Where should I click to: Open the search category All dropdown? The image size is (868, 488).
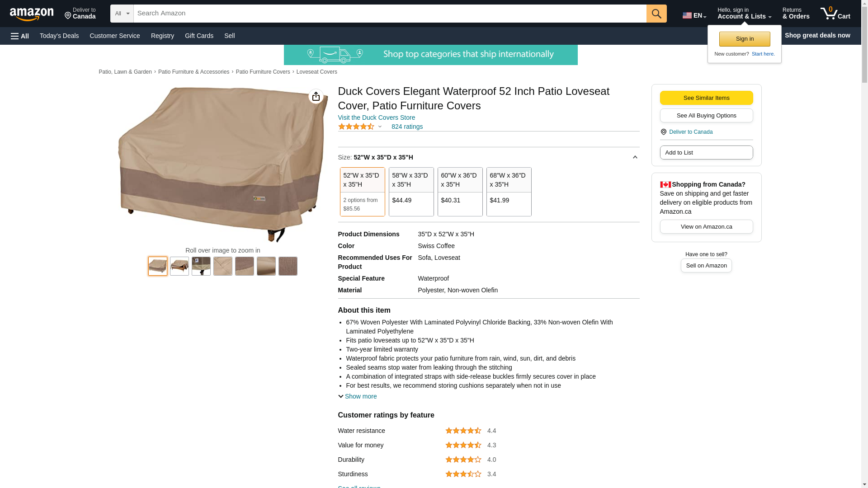(x=122, y=14)
